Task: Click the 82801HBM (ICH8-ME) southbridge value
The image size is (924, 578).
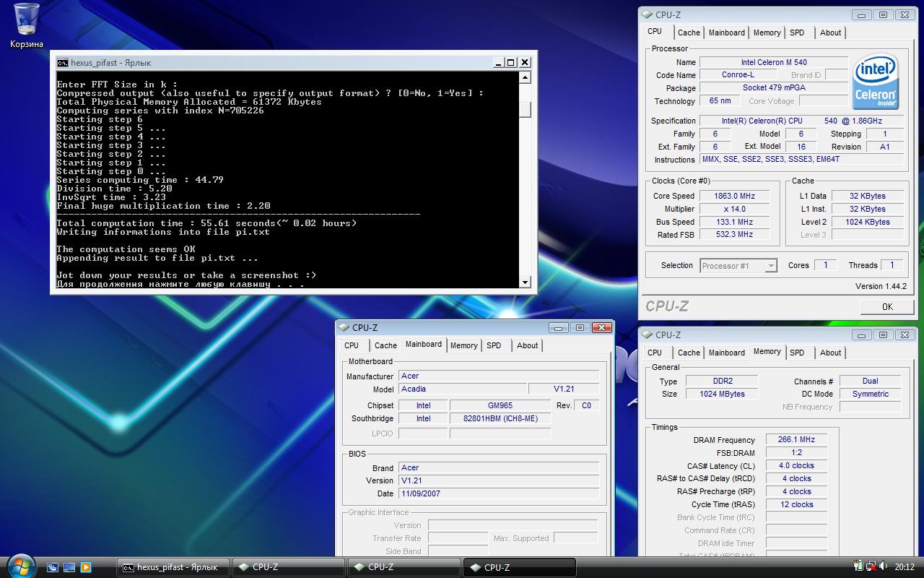Action: 500,418
